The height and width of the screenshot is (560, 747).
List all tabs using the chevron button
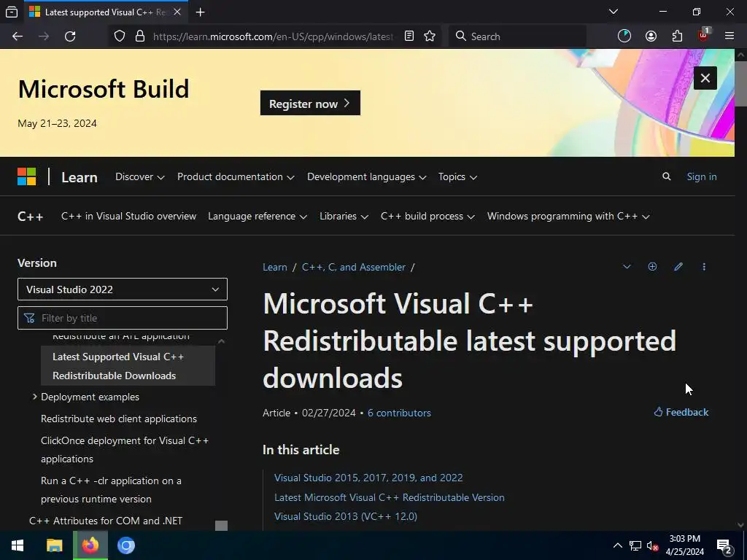[614, 12]
